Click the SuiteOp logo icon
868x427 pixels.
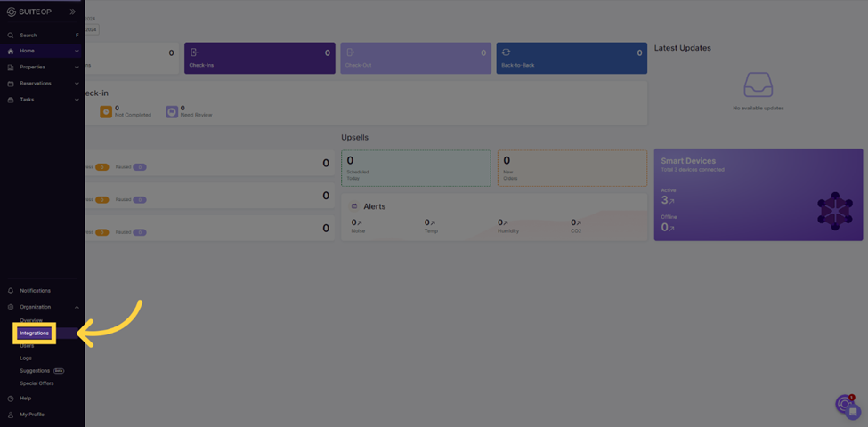pos(11,12)
